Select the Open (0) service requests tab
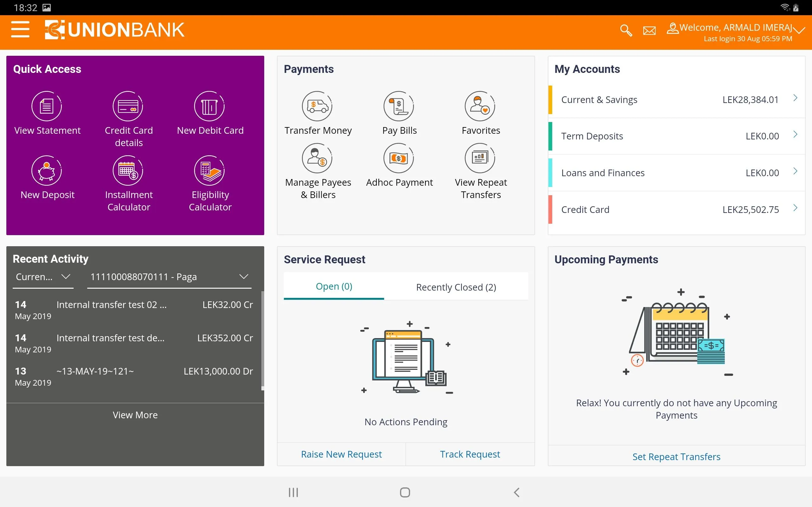This screenshot has height=507, width=812. tap(334, 286)
